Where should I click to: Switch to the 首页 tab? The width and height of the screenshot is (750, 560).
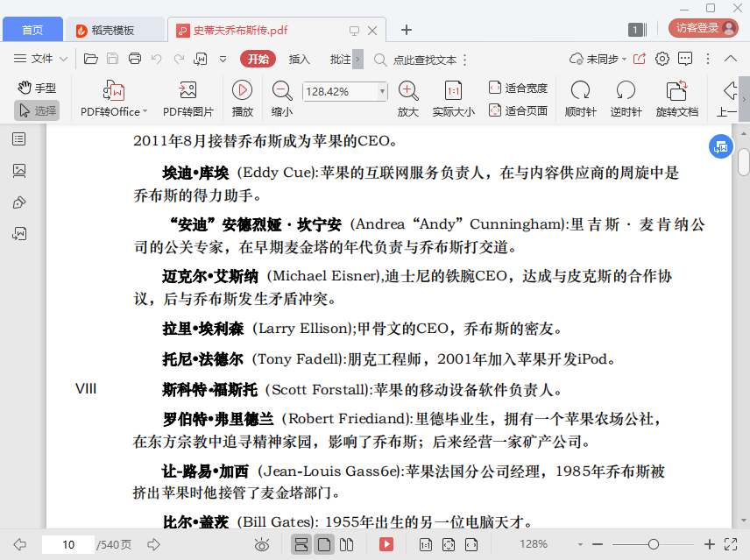click(x=32, y=30)
